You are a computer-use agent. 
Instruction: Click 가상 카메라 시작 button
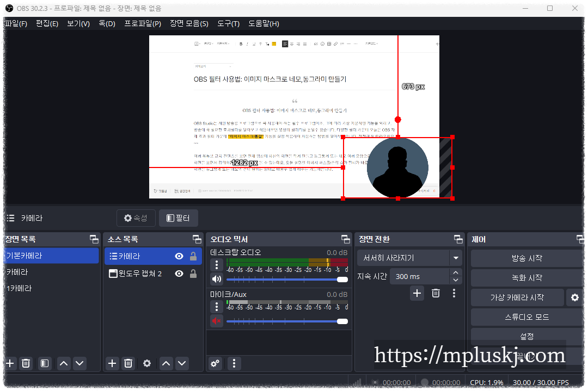pyautogui.click(x=517, y=298)
